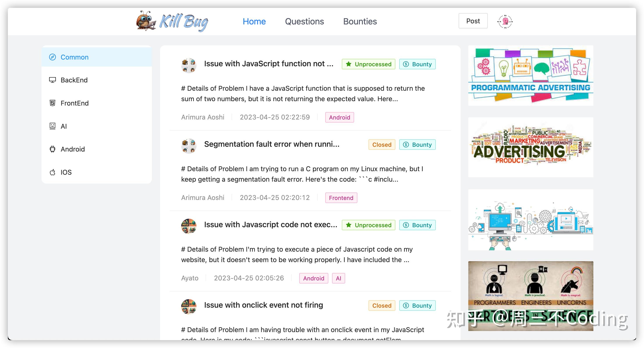Click the Unprocessed badge on first post
This screenshot has height=348, width=644.
click(x=368, y=64)
